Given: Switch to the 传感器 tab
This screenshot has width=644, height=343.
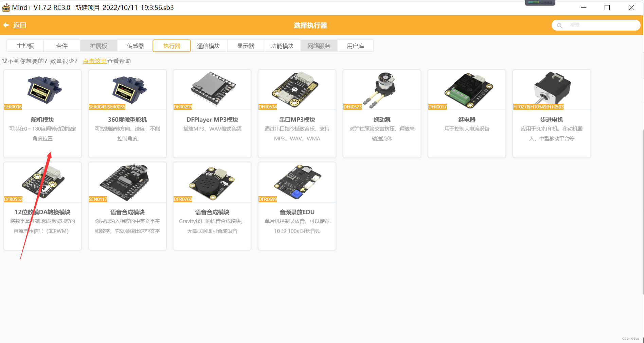Looking at the screenshot, I should click(135, 46).
